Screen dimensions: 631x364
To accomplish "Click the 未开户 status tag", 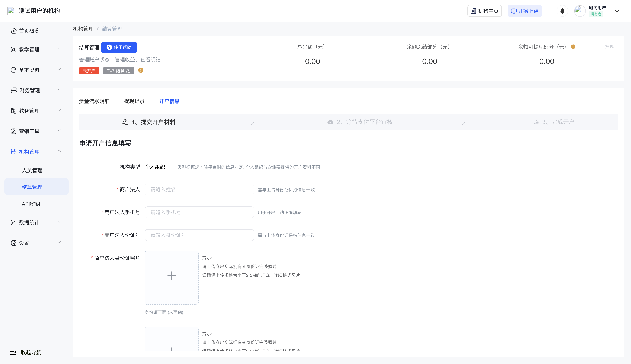I will tap(89, 71).
